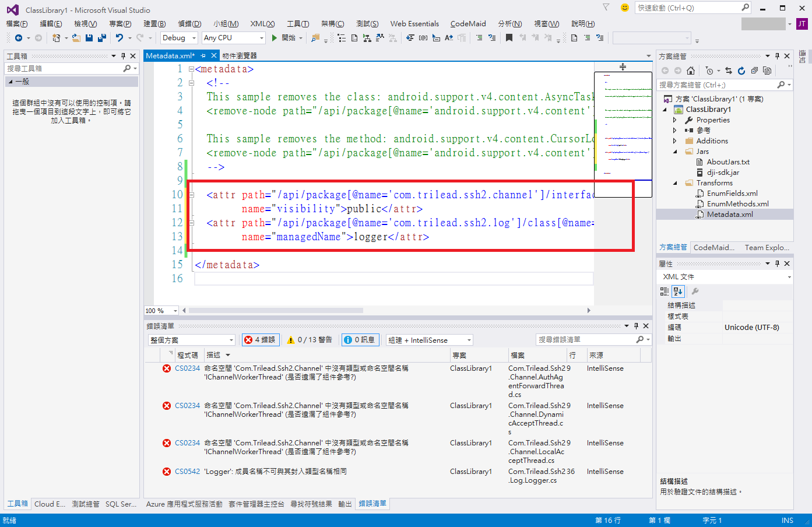Switch to the Package Manager Console tab
This screenshot has height=527, width=812.
point(256,504)
